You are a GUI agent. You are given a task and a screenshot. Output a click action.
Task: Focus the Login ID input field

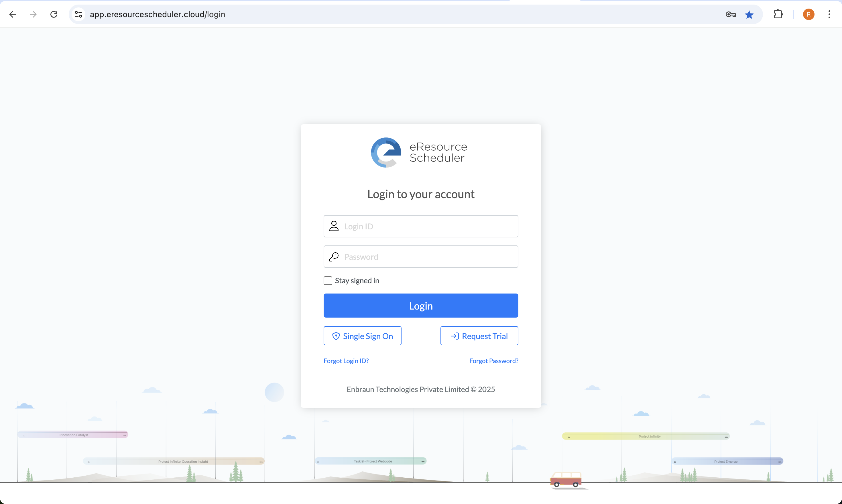[421, 226]
